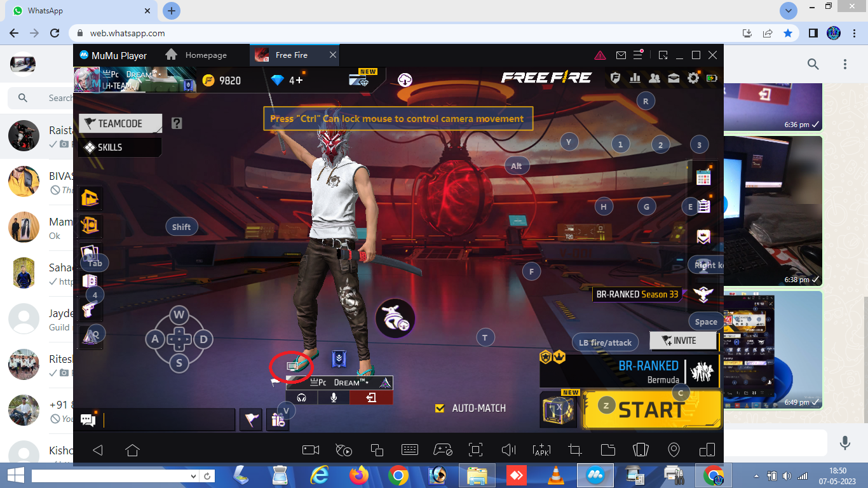Open the Windows Start menu

pyautogui.click(x=15, y=475)
